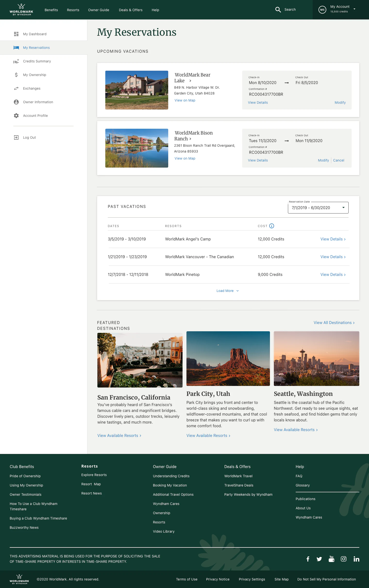Click the search magnifier icon
The width and height of the screenshot is (369, 588).
[278, 9]
